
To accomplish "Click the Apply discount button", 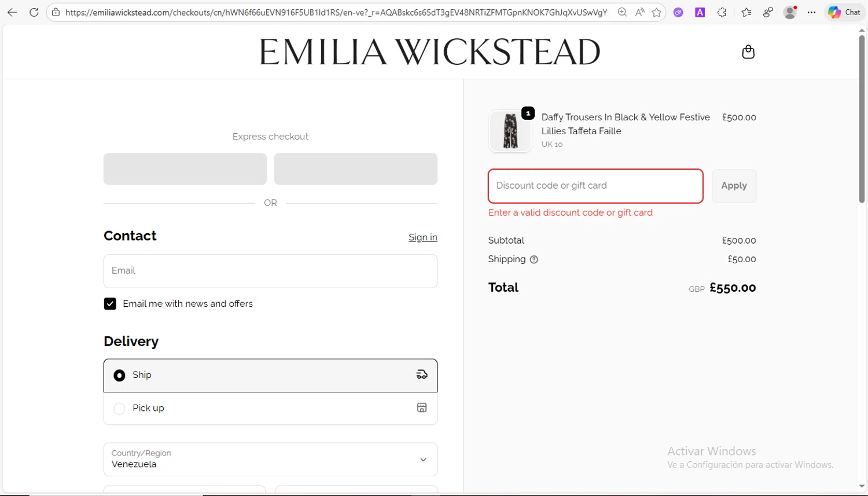I will pos(734,186).
